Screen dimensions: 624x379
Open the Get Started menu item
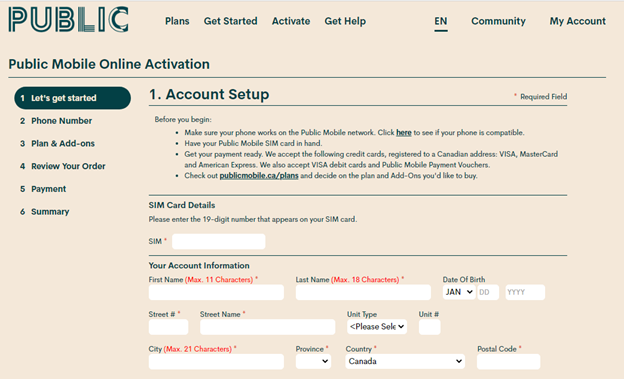pyautogui.click(x=230, y=21)
